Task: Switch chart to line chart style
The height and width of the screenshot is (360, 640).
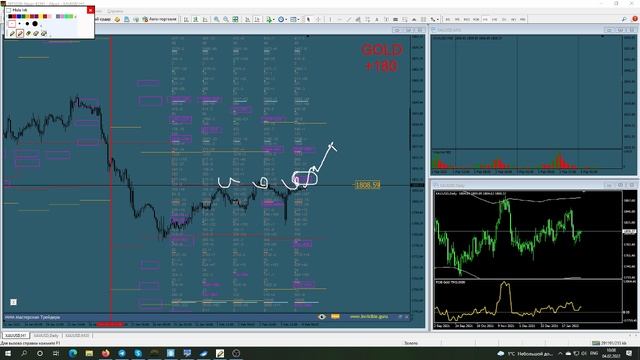Action: 205,19
